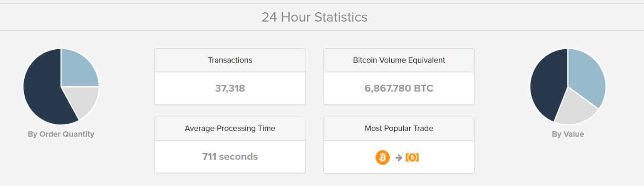Select light blue slice in By Value pie
The image size is (644, 186).
587,77
